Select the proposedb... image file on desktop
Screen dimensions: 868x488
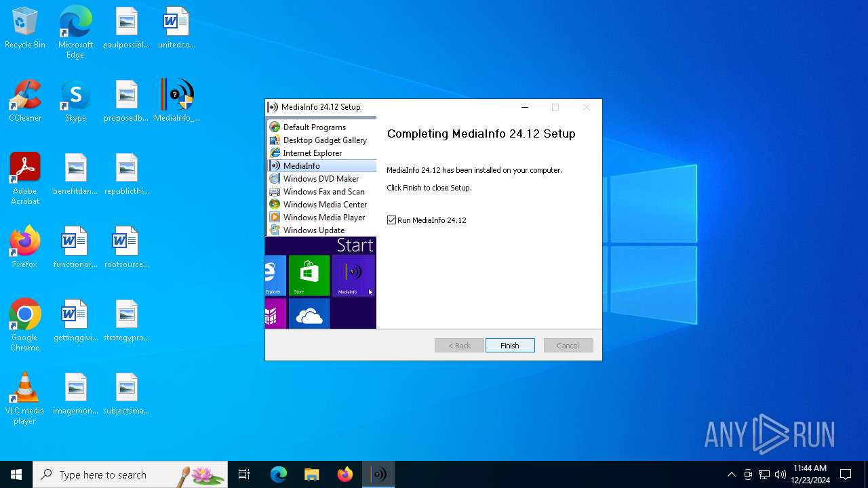point(126,101)
